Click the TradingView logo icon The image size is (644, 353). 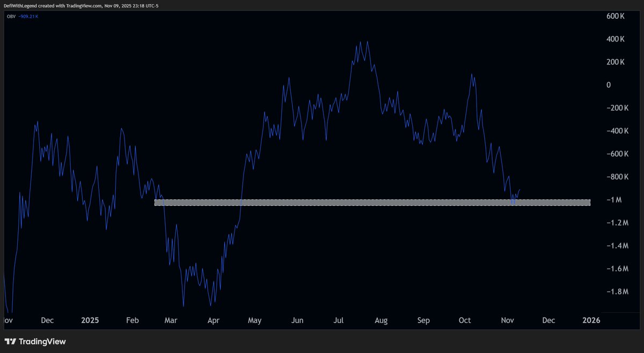[x=11, y=341]
